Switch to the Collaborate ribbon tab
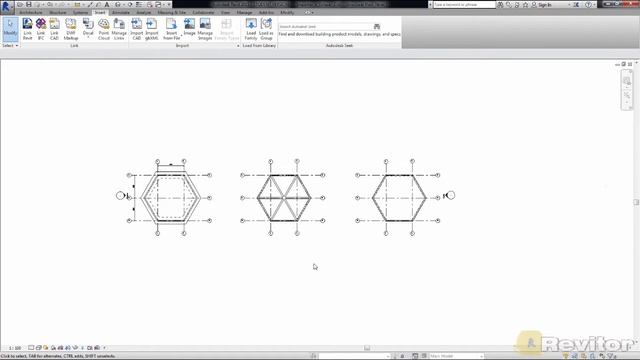Screen dimensions: 640x360 pos(203,13)
